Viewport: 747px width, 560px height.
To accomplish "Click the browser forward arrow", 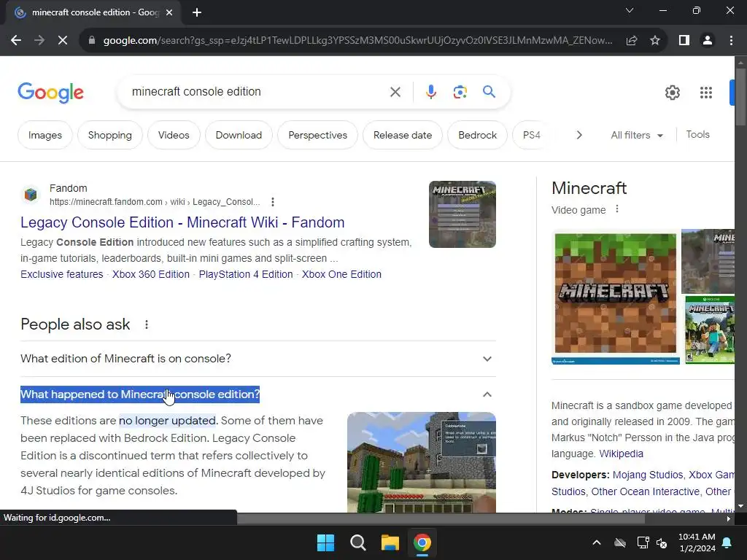I will point(39,41).
